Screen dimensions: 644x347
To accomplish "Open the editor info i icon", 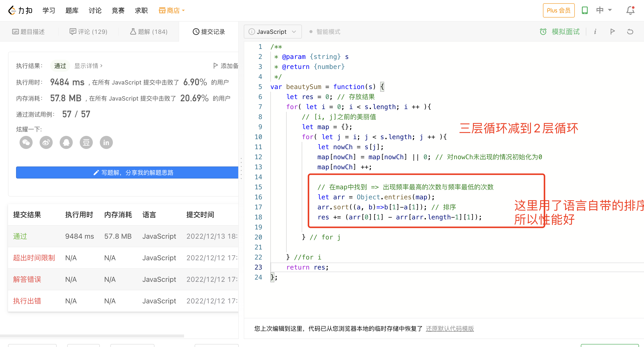I will [x=595, y=32].
